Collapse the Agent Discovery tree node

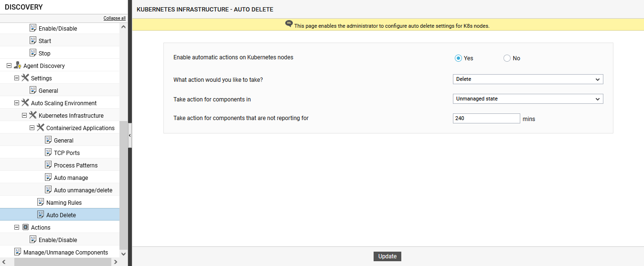[9, 66]
